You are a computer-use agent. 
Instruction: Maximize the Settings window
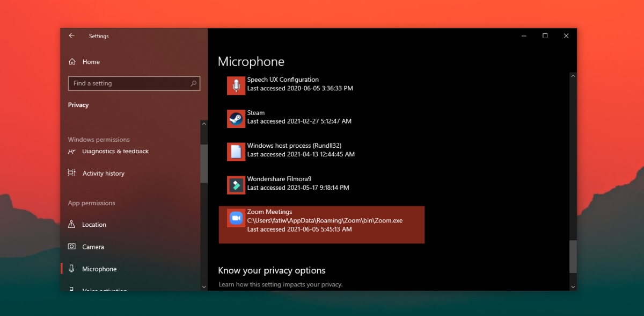545,36
